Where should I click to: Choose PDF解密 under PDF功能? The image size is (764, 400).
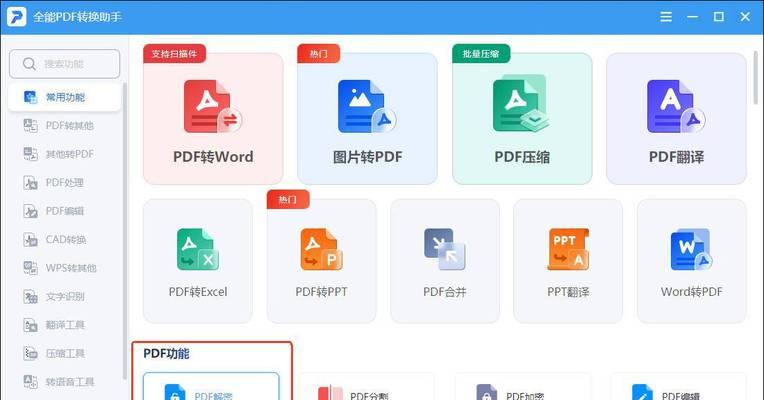pos(211,387)
